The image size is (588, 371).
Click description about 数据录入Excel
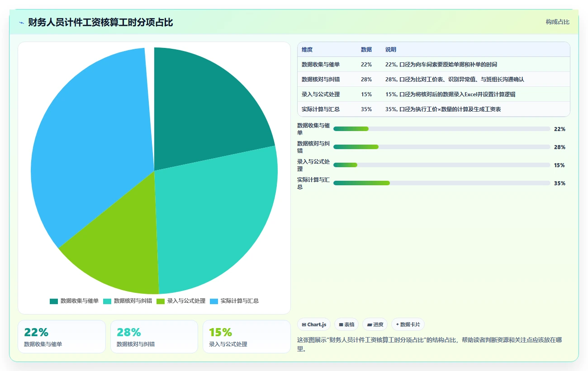pyautogui.click(x=450, y=94)
